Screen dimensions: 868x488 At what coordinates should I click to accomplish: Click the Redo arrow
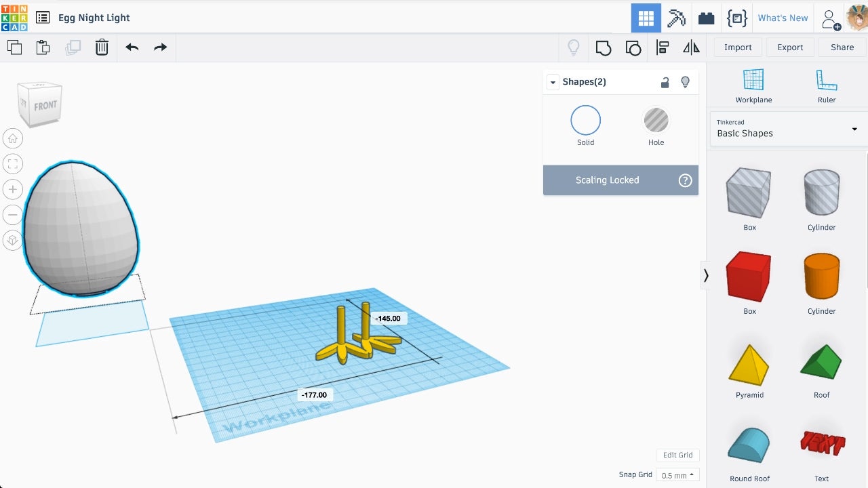tap(160, 47)
